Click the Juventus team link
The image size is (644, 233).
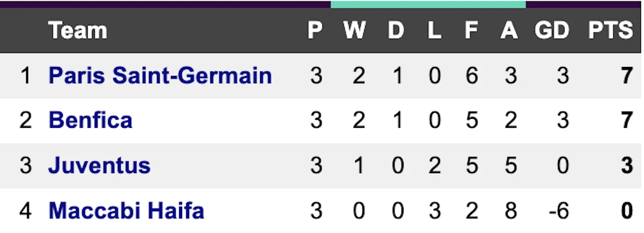click(x=99, y=166)
